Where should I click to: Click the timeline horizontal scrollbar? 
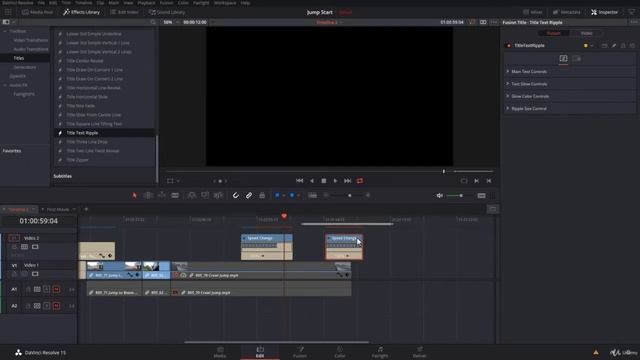pos(276,342)
